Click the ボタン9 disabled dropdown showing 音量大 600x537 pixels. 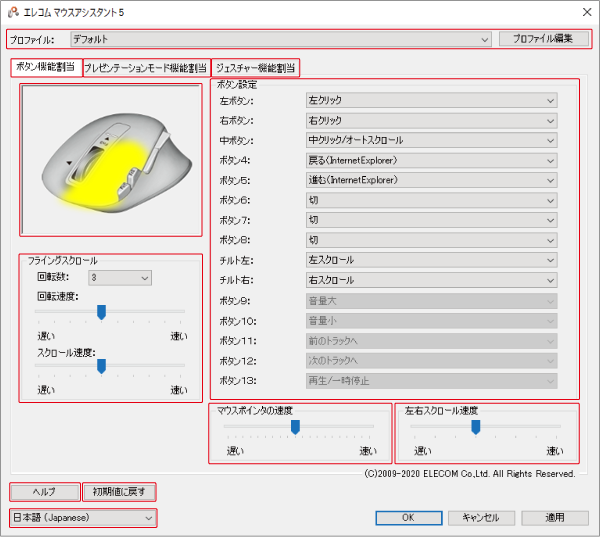431,301
